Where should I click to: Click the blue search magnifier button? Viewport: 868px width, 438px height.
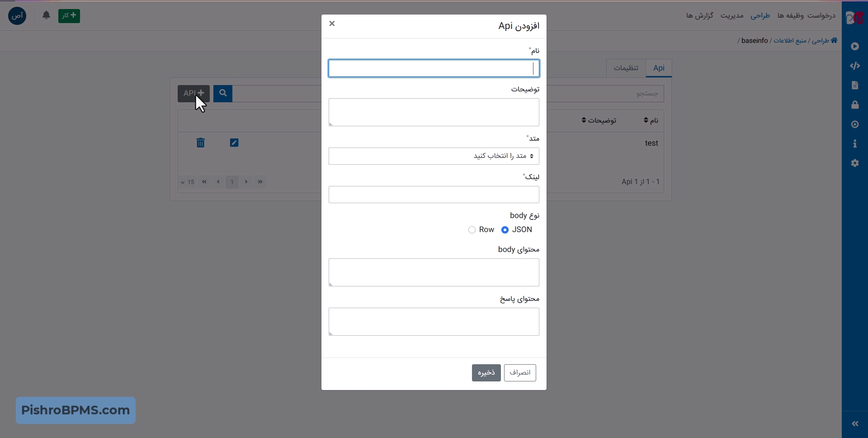point(223,93)
